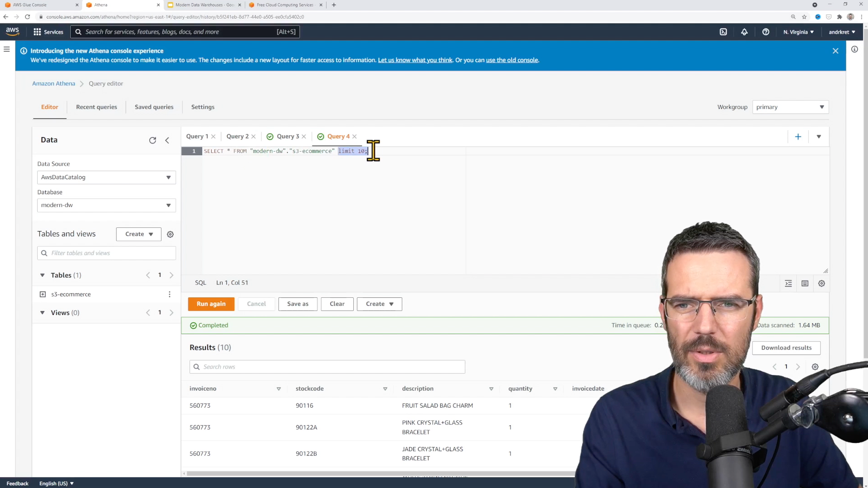The image size is (868, 488).
Task: Collapse the Data panel
Action: (x=167, y=140)
